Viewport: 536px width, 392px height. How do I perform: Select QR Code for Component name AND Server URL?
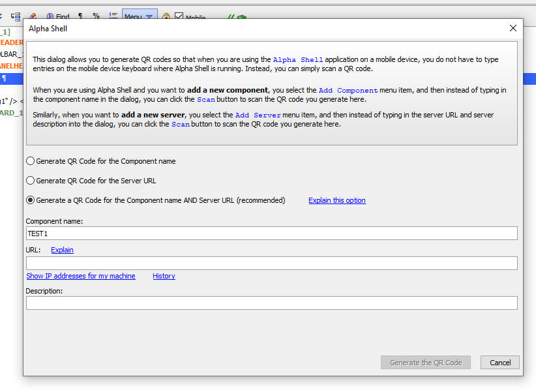[x=156, y=200]
